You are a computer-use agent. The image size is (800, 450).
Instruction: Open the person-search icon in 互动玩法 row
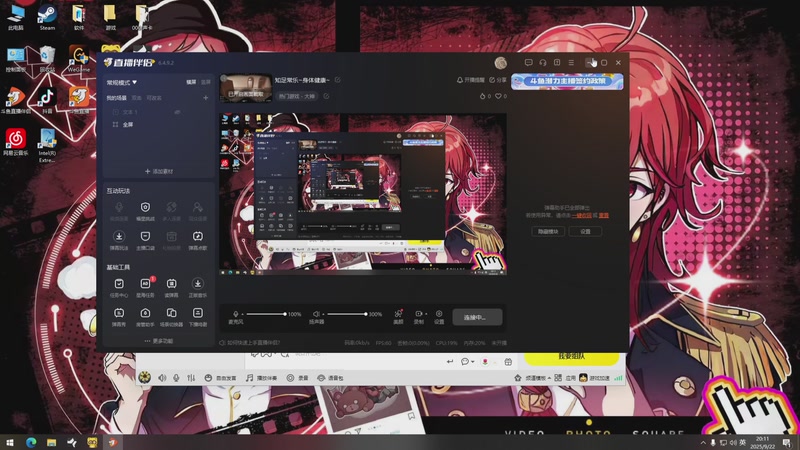[197, 207]
